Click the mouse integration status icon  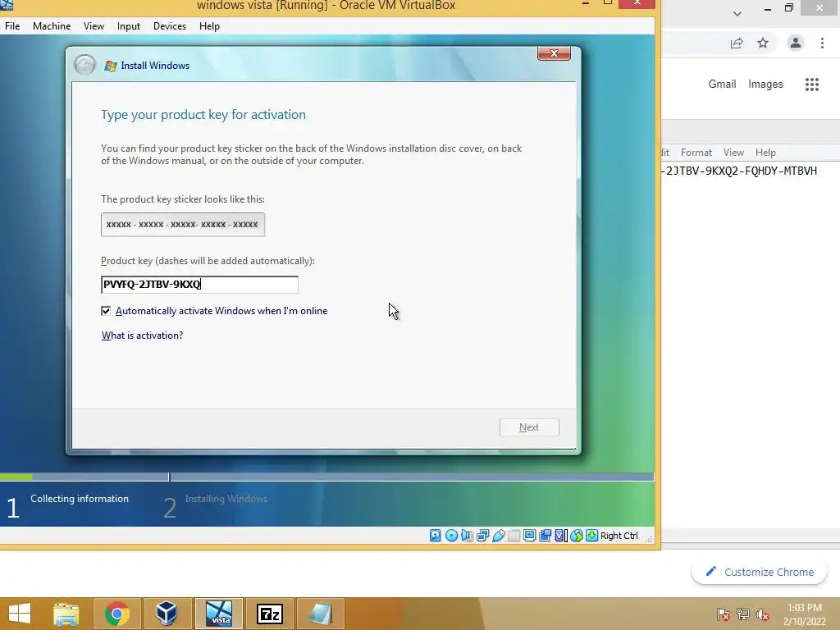coord(577,535)
